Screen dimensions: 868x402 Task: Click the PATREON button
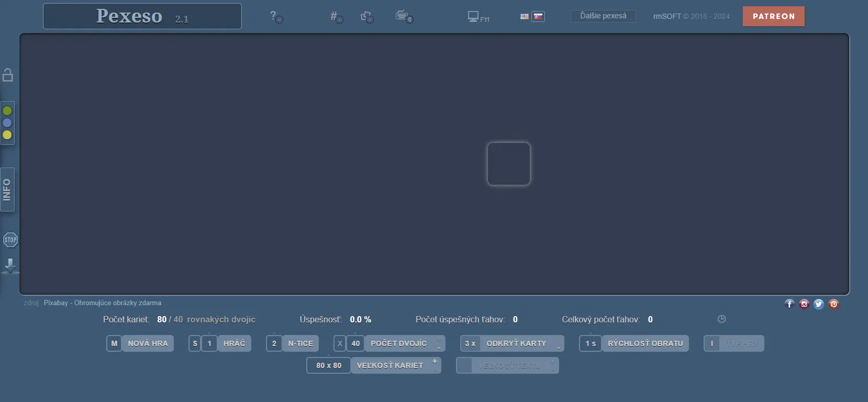coord(773,16)
